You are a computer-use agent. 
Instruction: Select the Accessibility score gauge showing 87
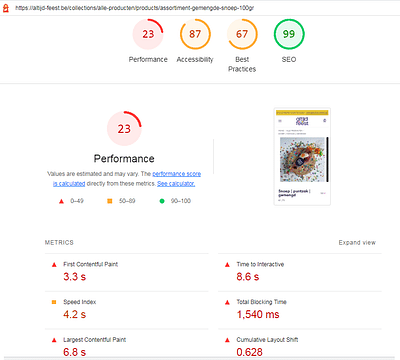pos(195,34)
